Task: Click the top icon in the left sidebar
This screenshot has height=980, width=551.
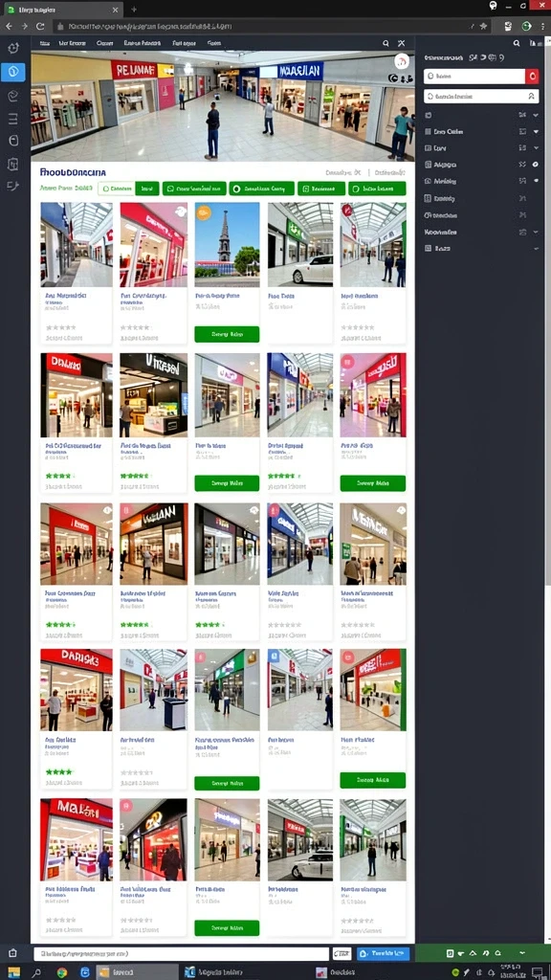Action: [13, 48]
